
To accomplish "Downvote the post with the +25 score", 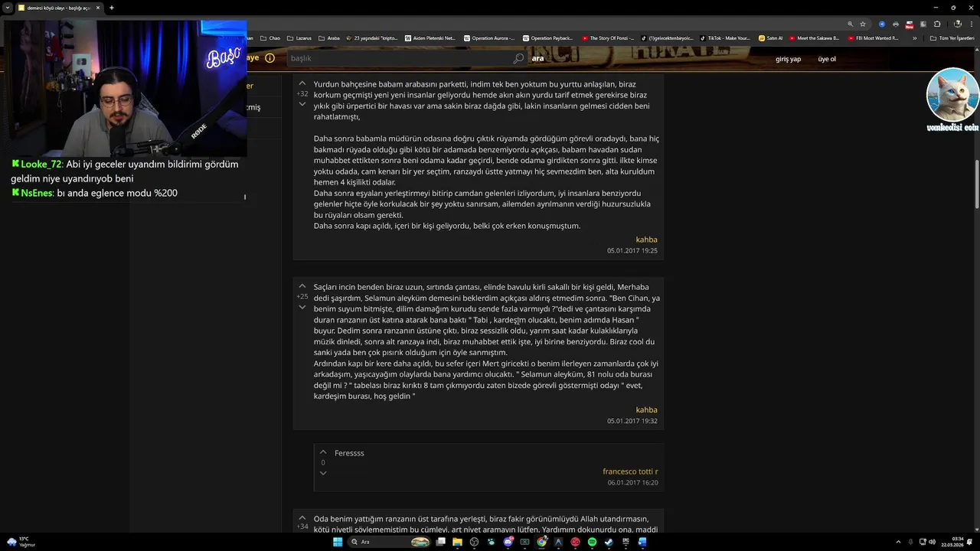I will pyautogui.click(x=302, y=308).
